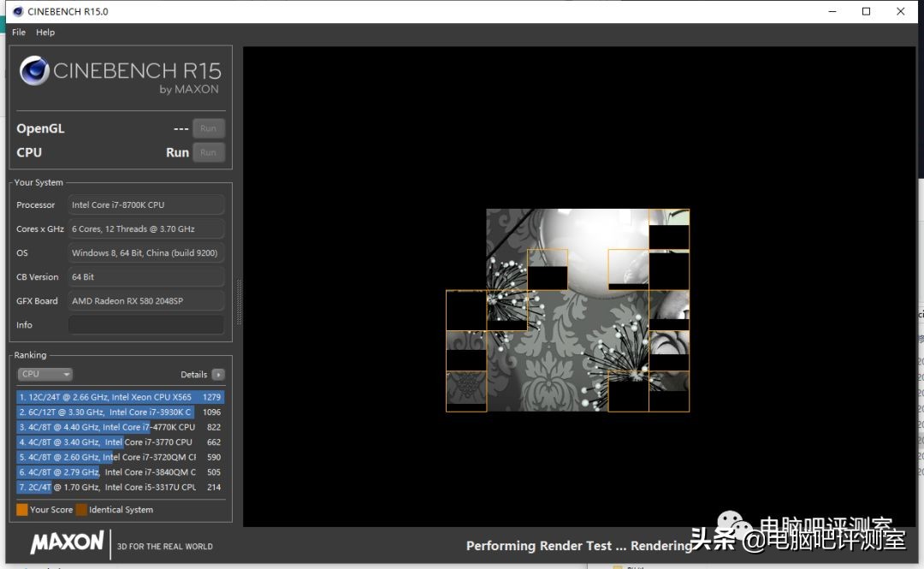Click the brown Identical System color swatch

[x=81, y=510]
